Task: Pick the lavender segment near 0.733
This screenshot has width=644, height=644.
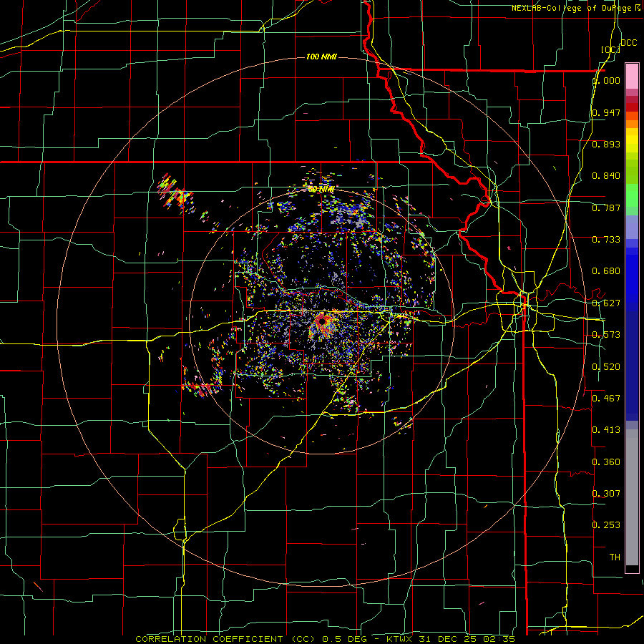Action: 632,228
